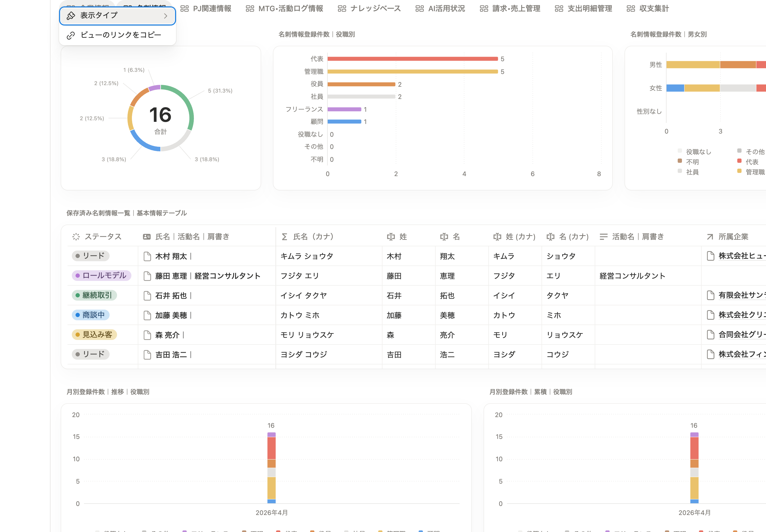
Task: Choose ビューのリンクをコピー from the menu
Action: pos(117,35)
